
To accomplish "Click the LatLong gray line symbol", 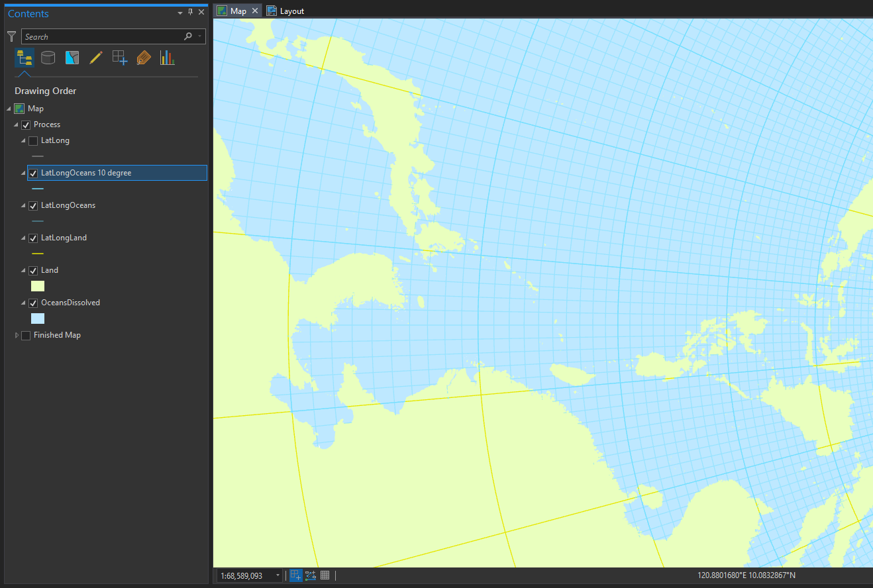I will [x=38, y=156].
